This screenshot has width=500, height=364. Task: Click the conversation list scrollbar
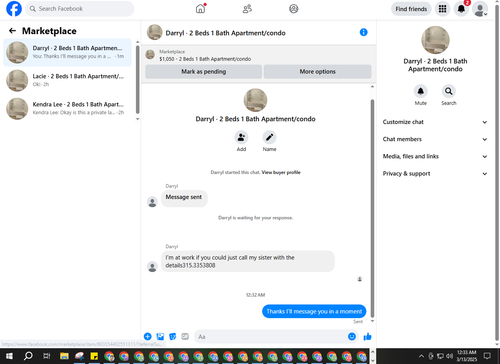tap(137, 80)
